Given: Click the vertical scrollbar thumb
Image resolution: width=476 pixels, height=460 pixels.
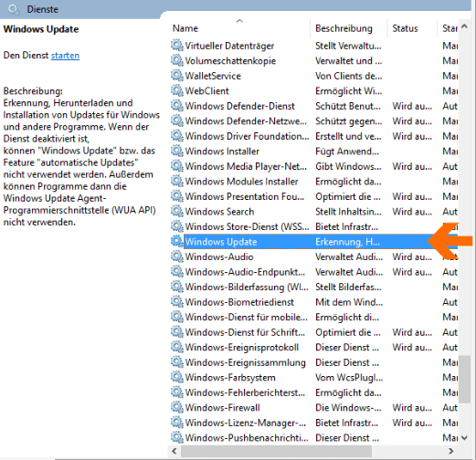Looking at the screenshot, I should point(464,379).
